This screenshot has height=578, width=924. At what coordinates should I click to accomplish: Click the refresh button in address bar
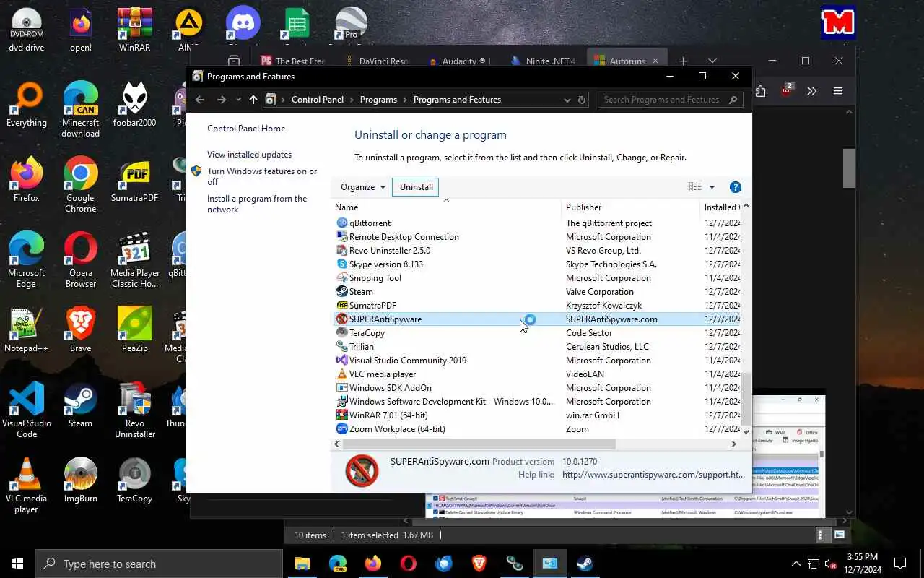[x=583, y=100]
